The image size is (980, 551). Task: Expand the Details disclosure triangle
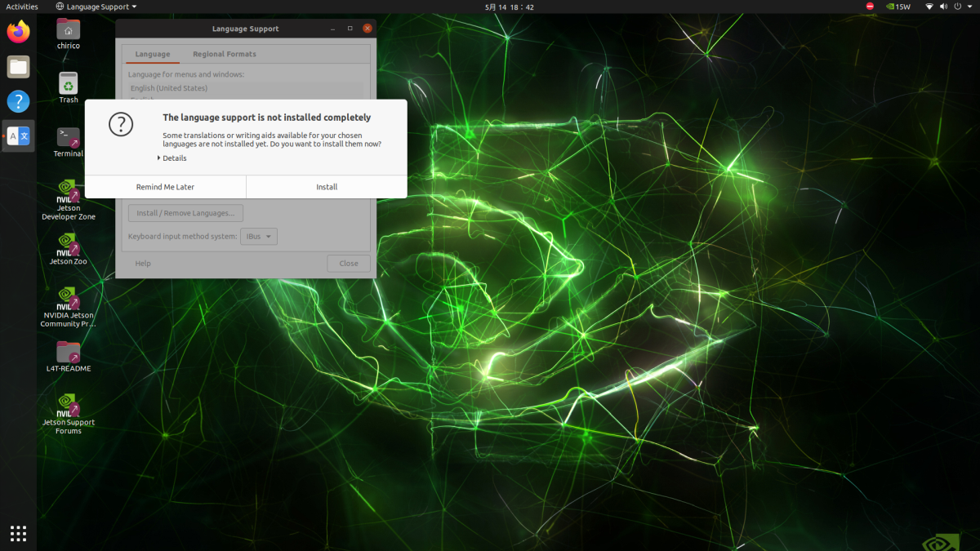coord(159,158)
